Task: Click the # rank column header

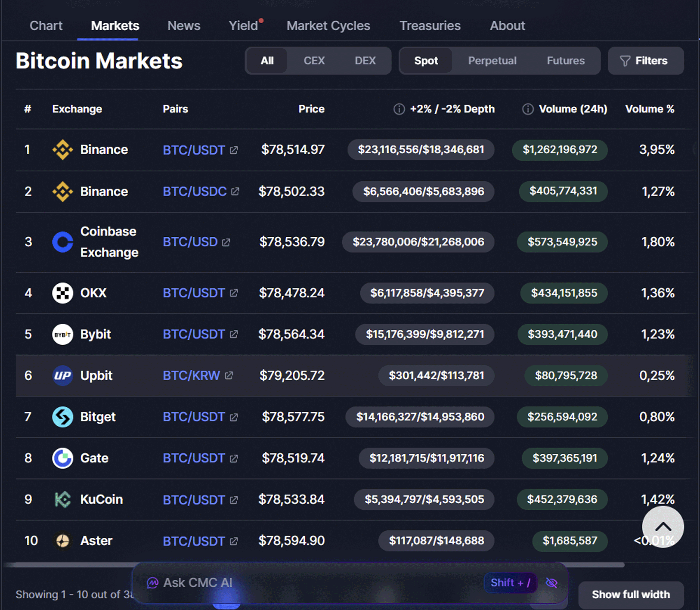Action: click(28, 109)
